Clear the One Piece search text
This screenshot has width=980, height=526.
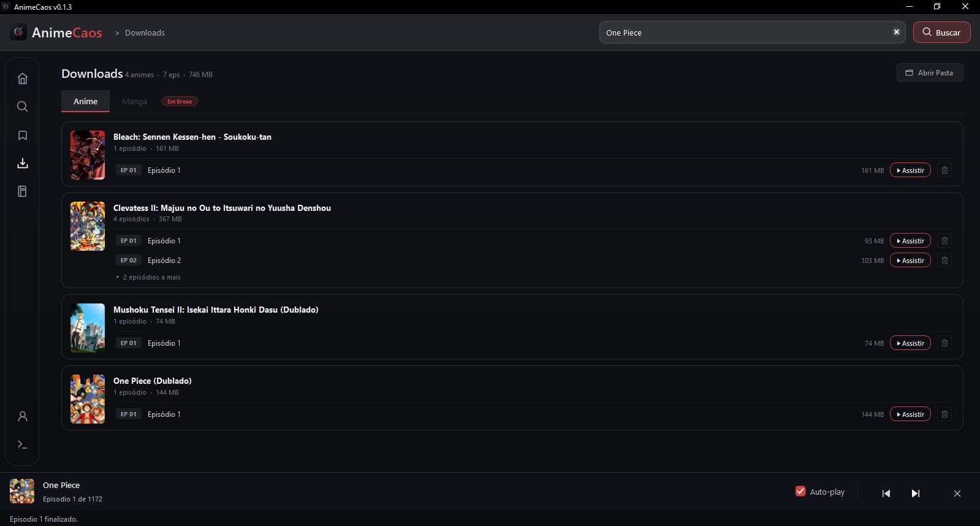pyautogui.click(x=896, y=32)
